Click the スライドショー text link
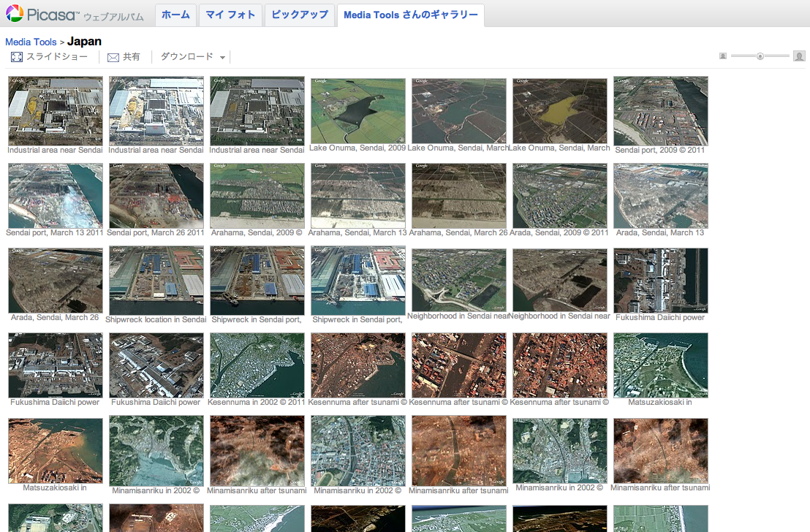810x532 pixels. (57, 57)
